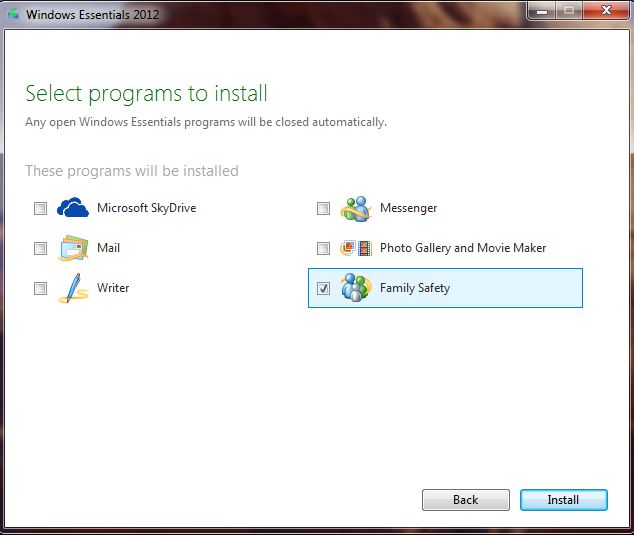Enable the Microsoft SkyDrive checkbox
634x535 pixels.
point(40,208)
